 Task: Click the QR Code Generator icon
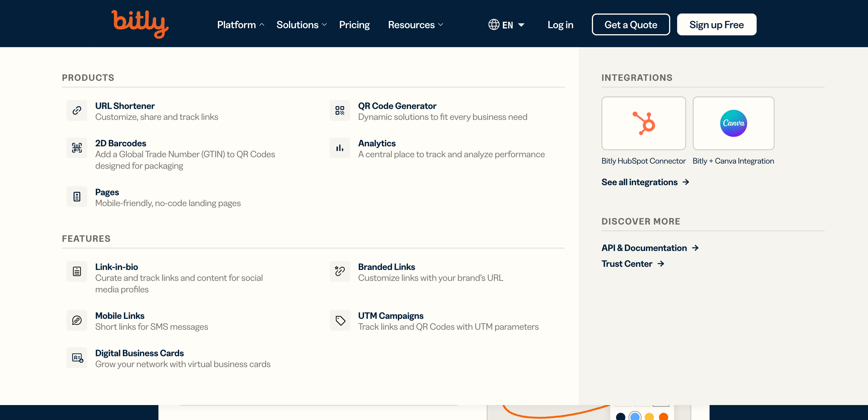(x=340, y=110)
